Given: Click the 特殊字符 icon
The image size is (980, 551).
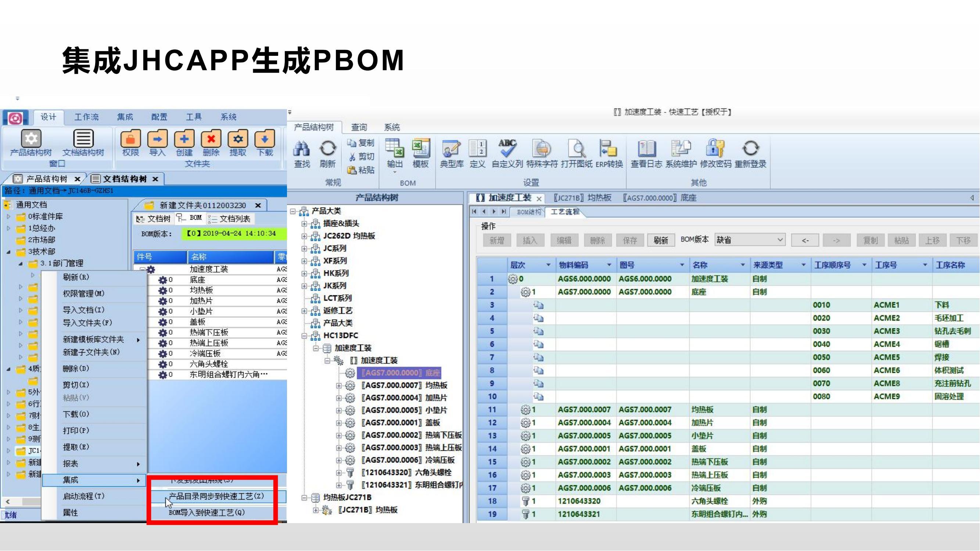Looking at the screenshot, I should pyautogui.click(x=542, y=154).
